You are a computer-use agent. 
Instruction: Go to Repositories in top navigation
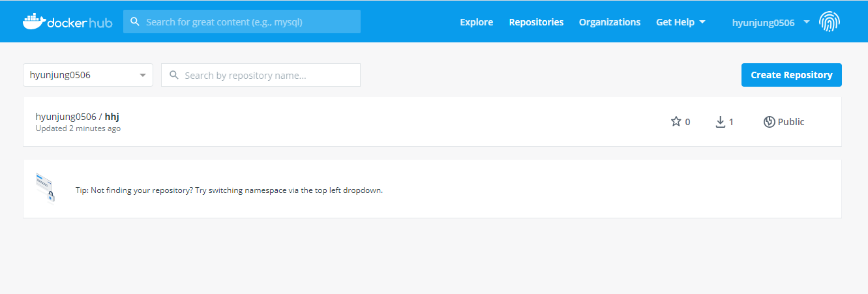tap(536, 22)
